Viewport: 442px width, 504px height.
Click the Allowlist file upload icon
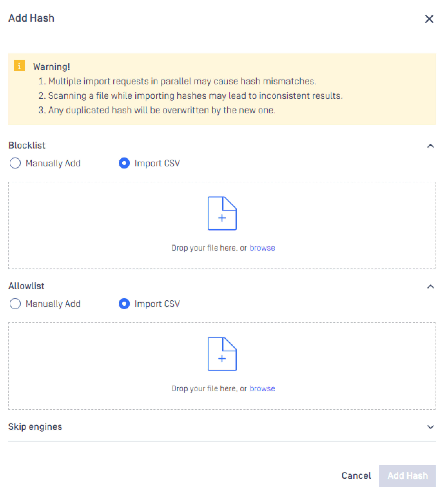222,354
